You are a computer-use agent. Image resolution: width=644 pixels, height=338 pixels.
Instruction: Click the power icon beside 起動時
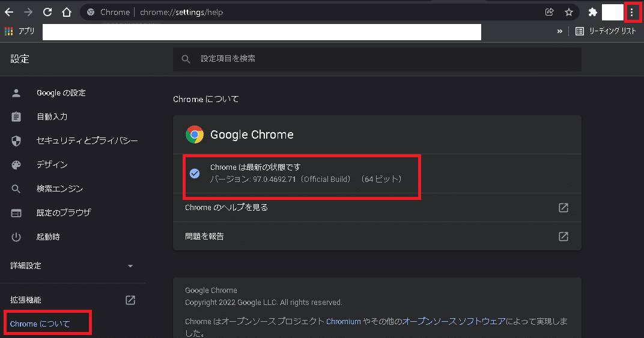pos(16,237)
